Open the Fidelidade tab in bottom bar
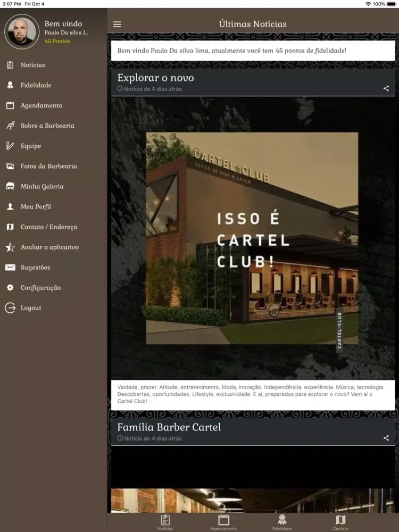 282,522
